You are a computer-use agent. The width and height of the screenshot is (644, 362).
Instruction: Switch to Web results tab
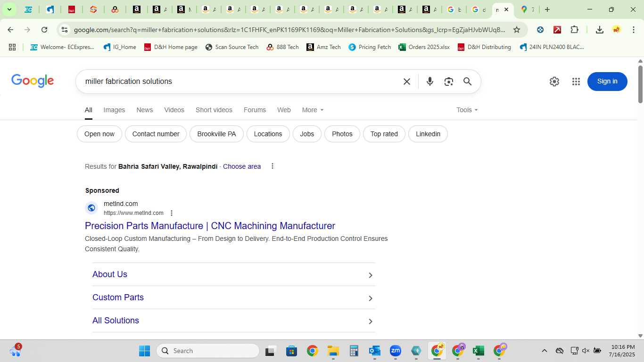coord(284,110)
